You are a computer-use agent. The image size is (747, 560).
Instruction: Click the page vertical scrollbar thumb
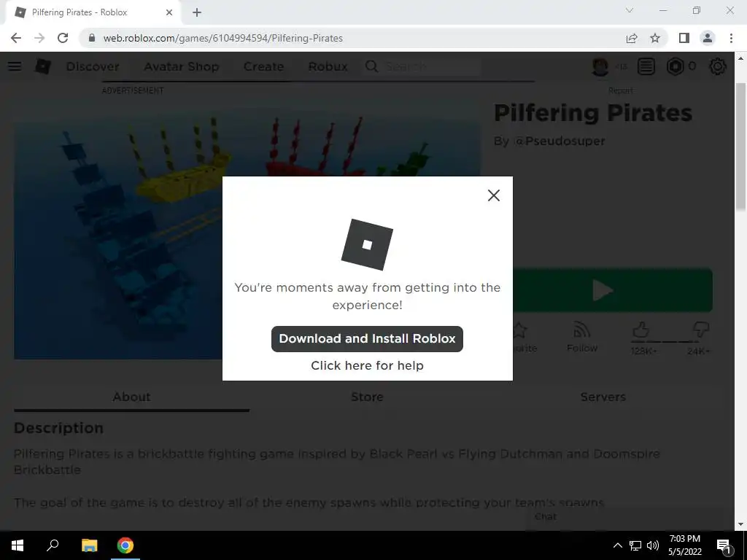click(740, 147)
